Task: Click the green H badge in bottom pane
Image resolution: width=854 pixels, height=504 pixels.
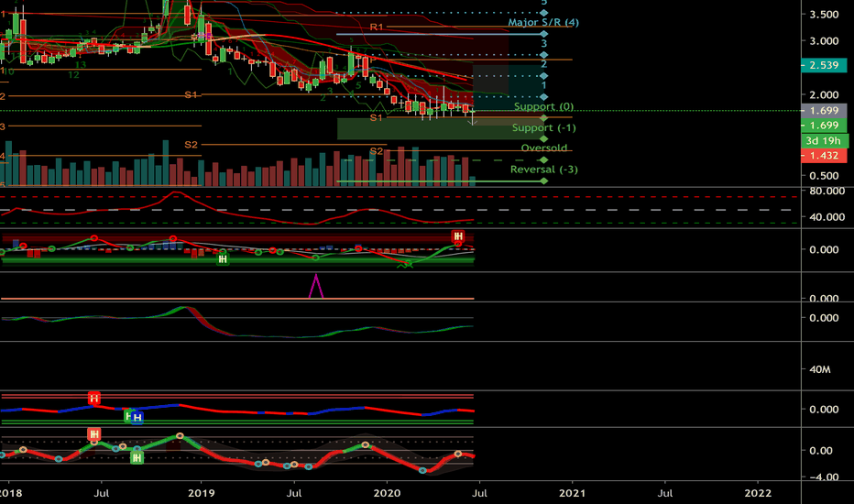Action: (x=137, y=457)
